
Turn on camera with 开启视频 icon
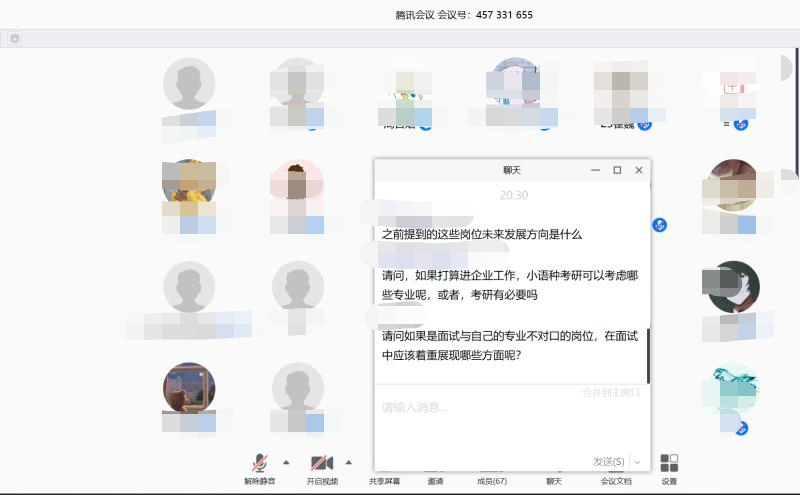[x=321, y=464]
